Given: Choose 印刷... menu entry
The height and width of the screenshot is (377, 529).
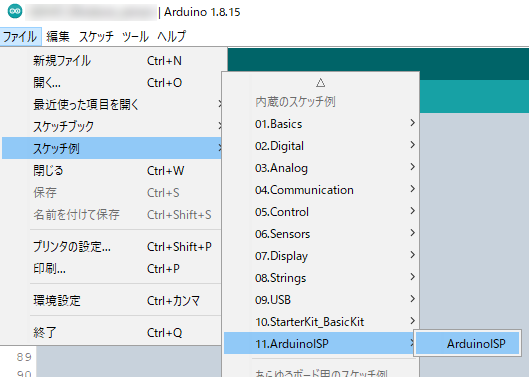Looking at the screenshot, I should coord(112,269).
